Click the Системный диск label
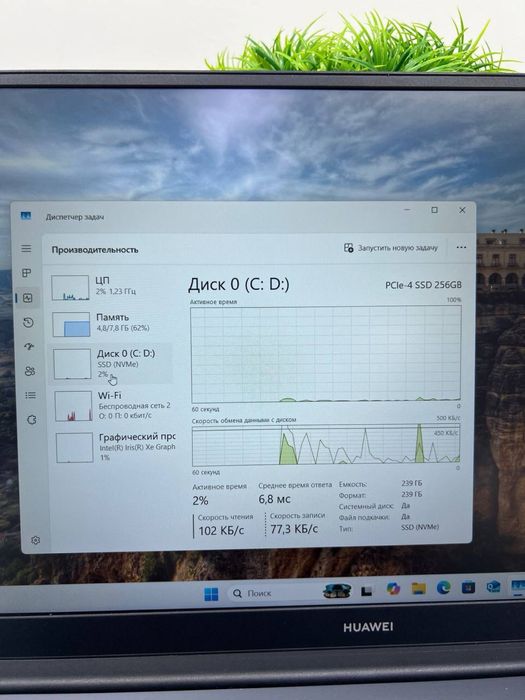 (x=366, y=506)
